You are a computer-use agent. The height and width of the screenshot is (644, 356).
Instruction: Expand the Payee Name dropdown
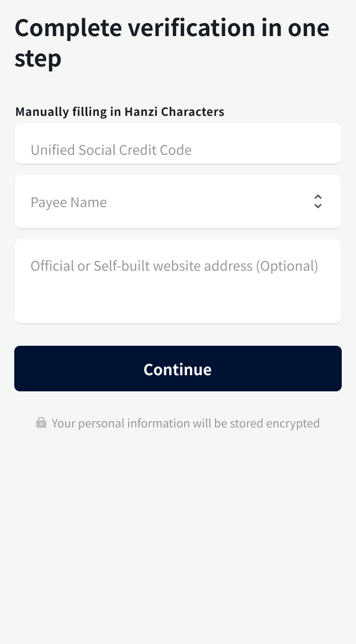(x=178, y=202)
